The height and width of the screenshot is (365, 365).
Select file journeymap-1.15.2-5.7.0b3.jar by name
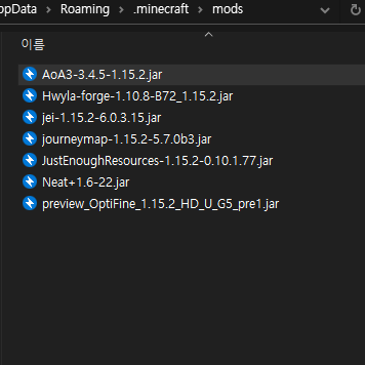click(x=127, y=139)
